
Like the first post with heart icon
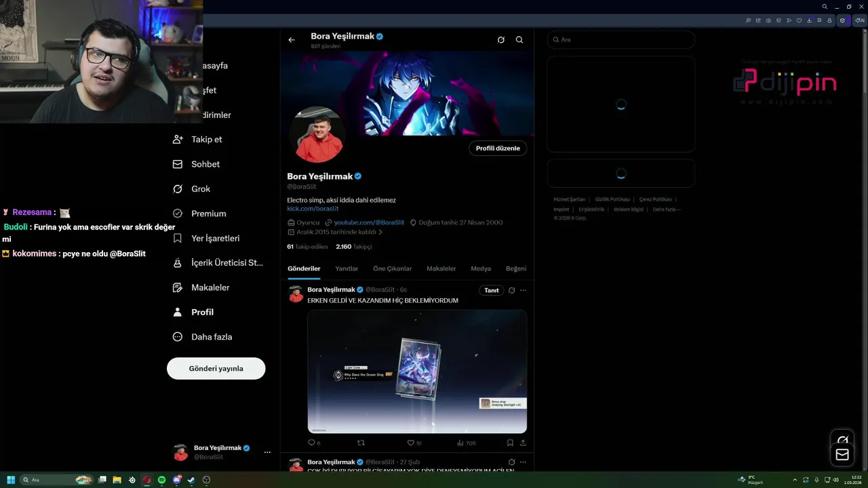tap(410, 443)
